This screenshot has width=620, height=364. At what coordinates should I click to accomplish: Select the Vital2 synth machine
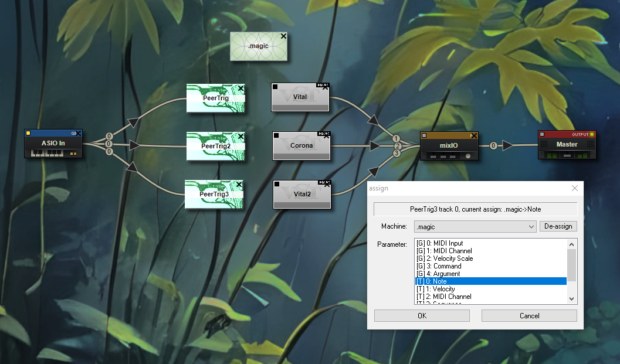302,195
